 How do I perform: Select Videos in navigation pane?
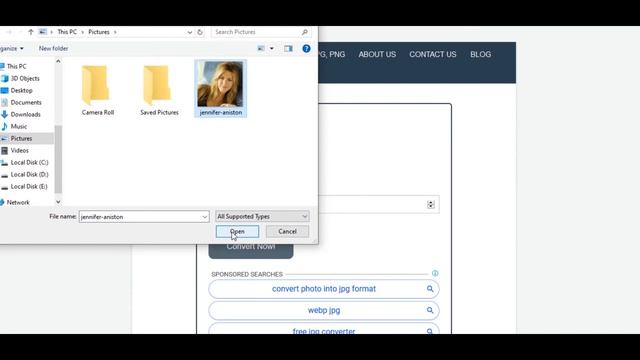pos(20,151)
